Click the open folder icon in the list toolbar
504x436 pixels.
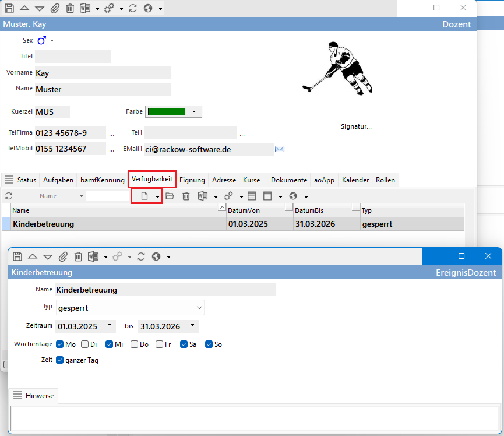170,196
